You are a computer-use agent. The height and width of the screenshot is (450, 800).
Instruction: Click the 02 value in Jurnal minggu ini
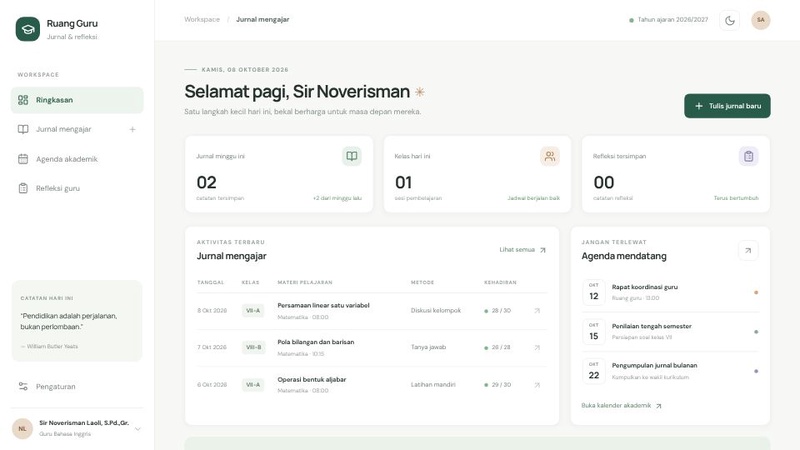pyautogui.click(x=207, y=182)
